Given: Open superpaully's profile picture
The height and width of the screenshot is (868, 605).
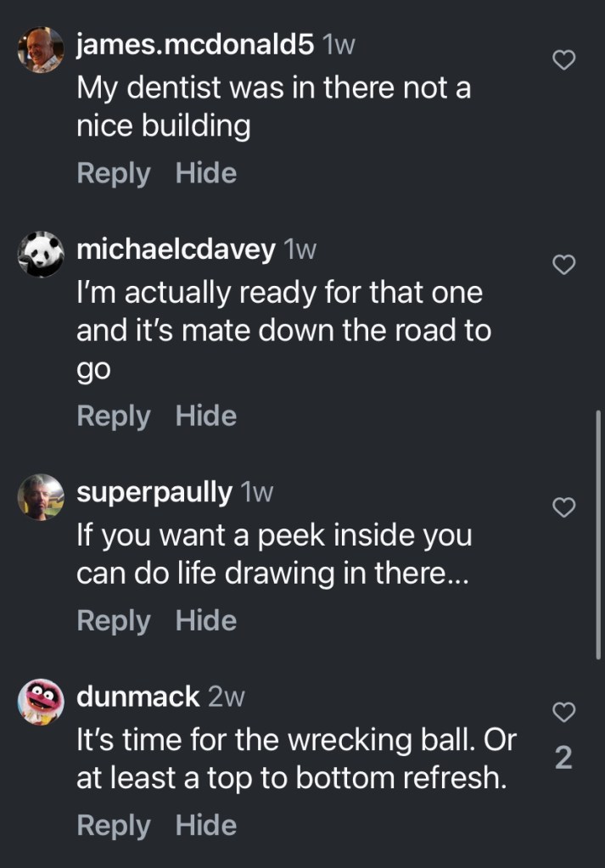Looking at the screenshot, I should pos(41,496).
